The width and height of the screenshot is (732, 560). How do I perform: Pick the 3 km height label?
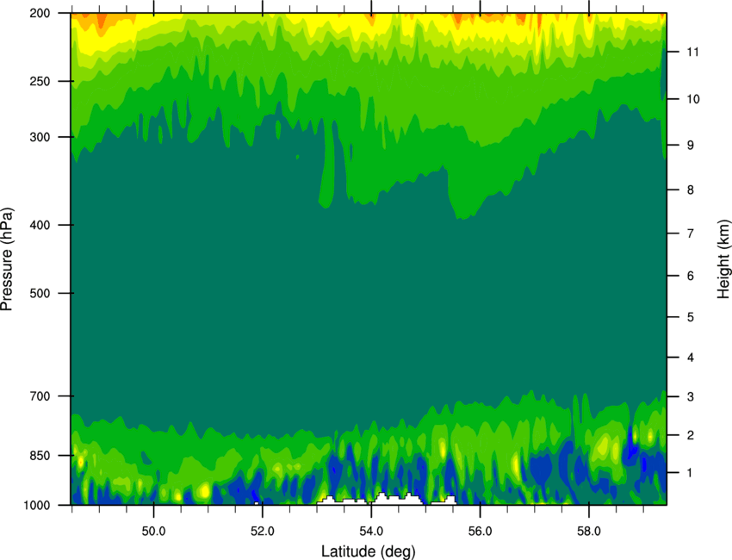[690, 397]
